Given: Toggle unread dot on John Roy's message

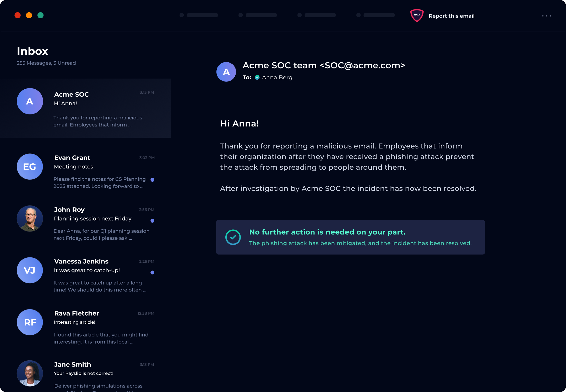Looking at the screenshot, I should pyautogui.click(x=153, y=221).
